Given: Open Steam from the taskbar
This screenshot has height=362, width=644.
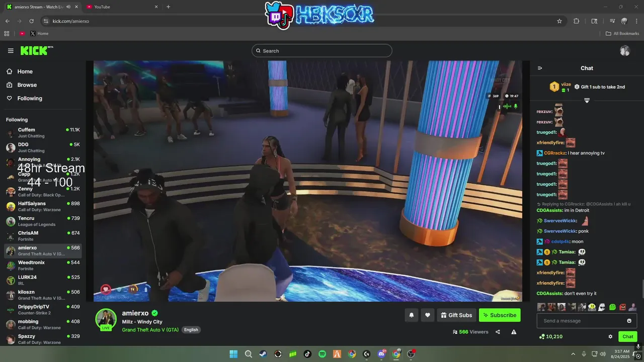Looking at the screenshot, I should tap(263, 354).
